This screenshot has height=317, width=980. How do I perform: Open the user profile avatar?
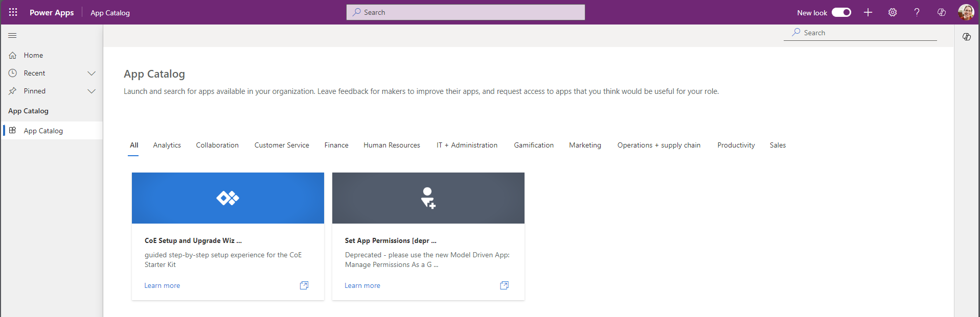(x=966, y=12)
